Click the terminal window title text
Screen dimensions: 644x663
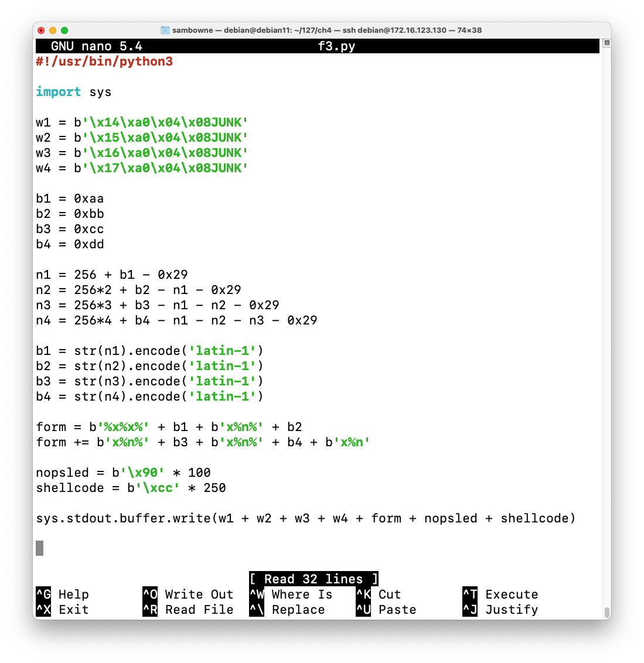[x=326, y=30]
